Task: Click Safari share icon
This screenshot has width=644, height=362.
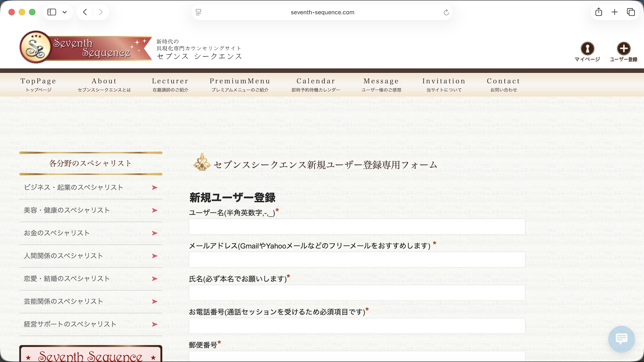Action: (599, 12)
